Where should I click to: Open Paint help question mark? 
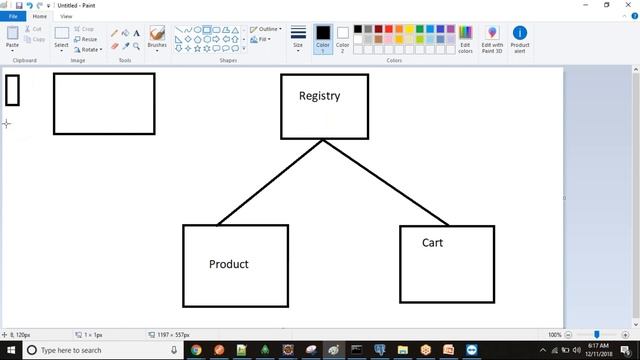pos(635,16)
